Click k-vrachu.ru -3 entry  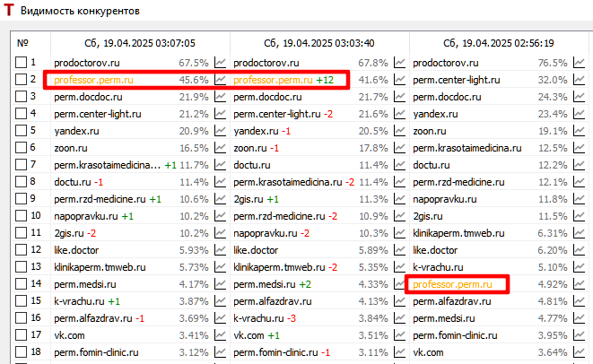[265, 318]
